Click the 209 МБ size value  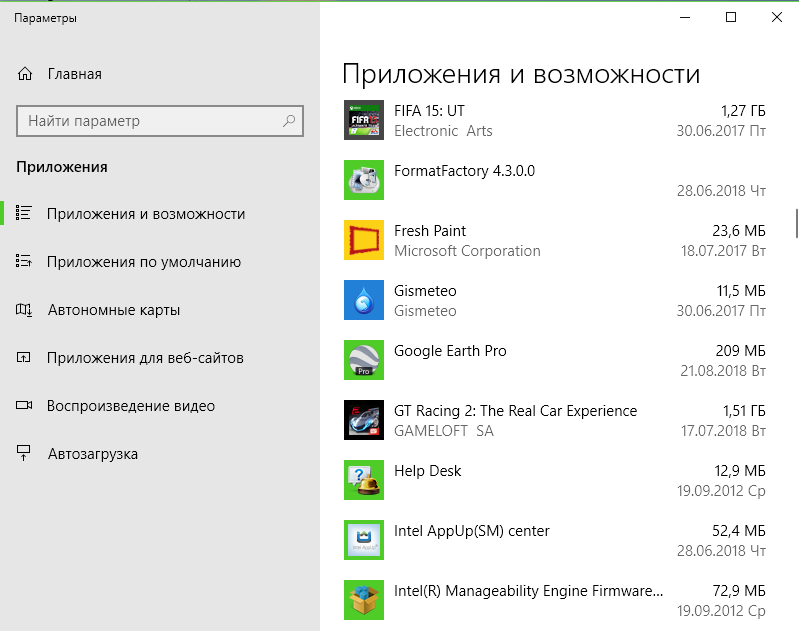740,351
